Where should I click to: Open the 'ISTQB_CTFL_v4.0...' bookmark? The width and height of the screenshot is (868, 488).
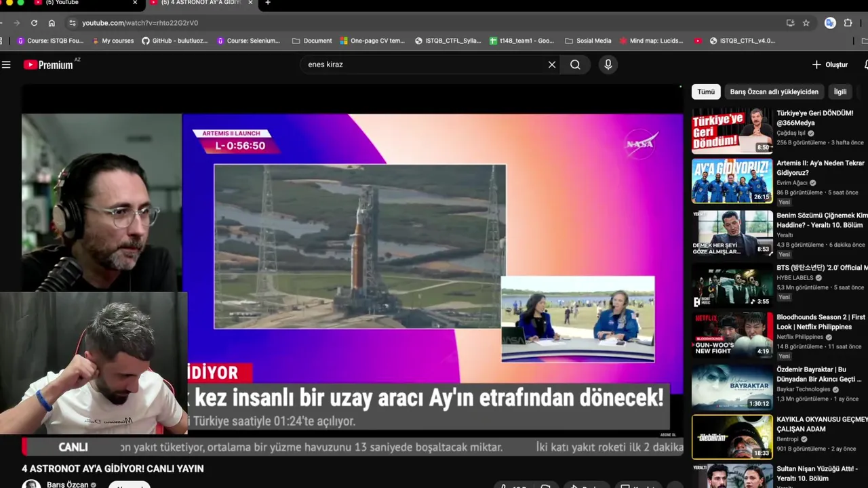pyautogui.click(x=742, y=41)
